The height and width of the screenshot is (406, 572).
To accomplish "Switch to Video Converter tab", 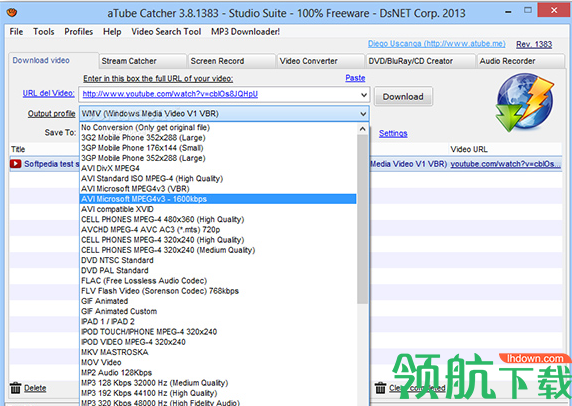I will [321, 61].
